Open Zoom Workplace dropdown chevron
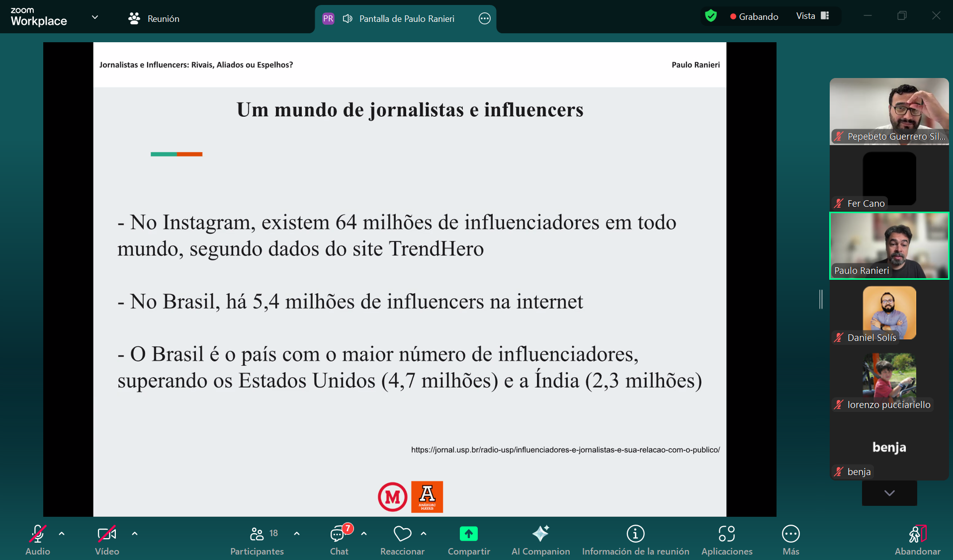 pos(95,17)
